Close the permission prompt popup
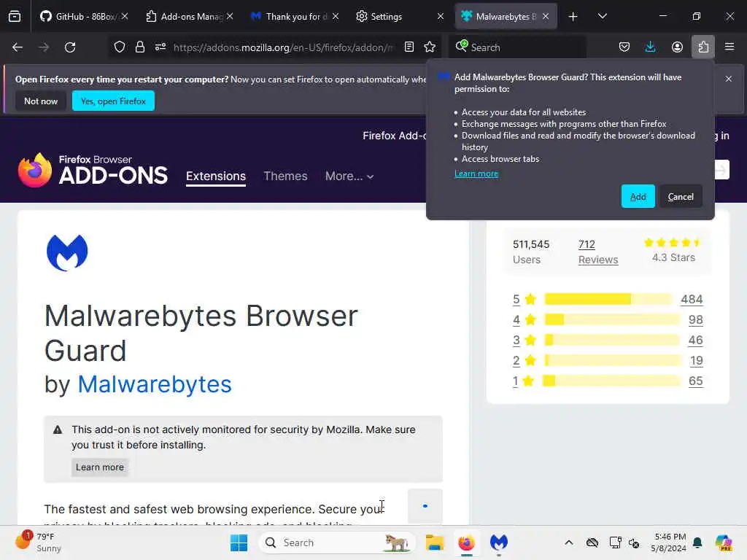Image resolution: width=747 pixels, height=560 pixels. [729, 79]
